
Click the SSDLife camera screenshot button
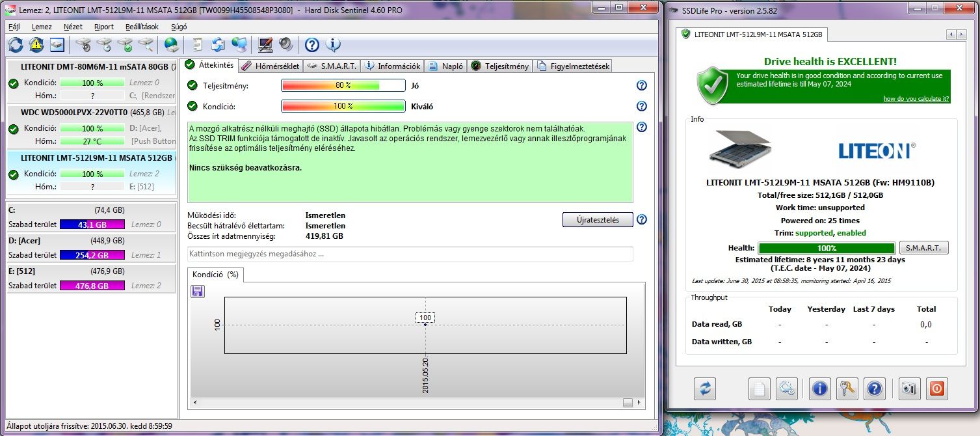[909, 388]
